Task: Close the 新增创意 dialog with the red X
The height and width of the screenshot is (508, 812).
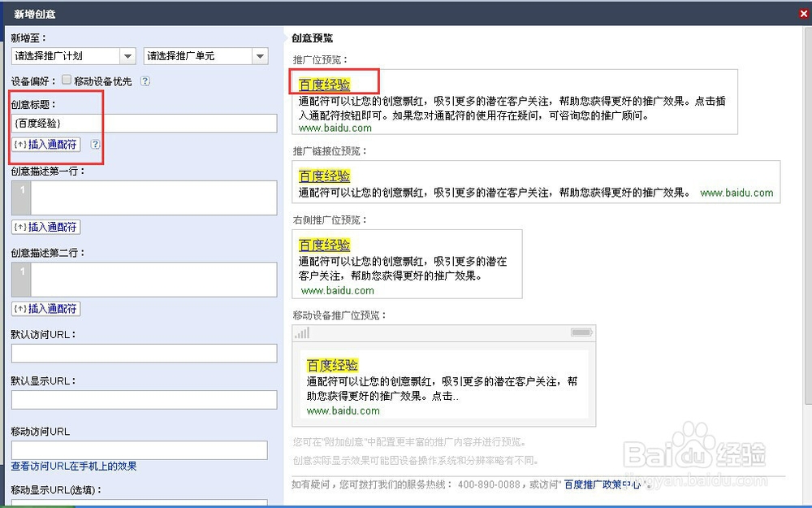Action: pos(804,14)
